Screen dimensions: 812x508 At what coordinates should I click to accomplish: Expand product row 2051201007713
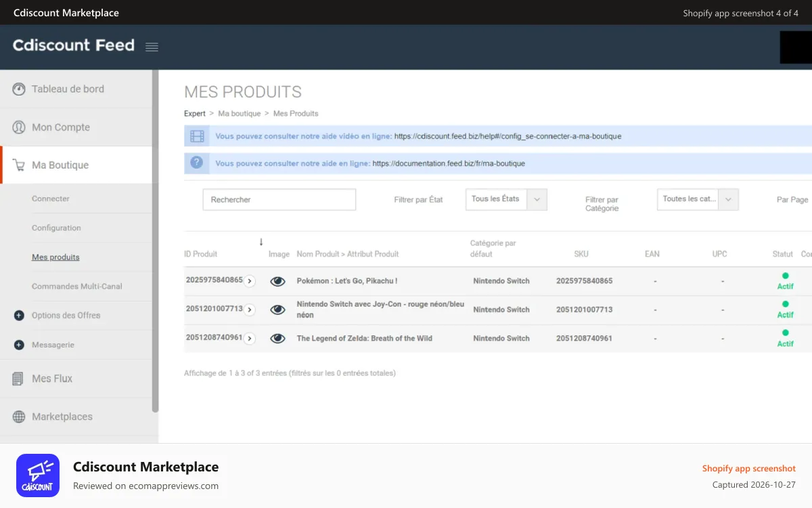tap(250, 310)
